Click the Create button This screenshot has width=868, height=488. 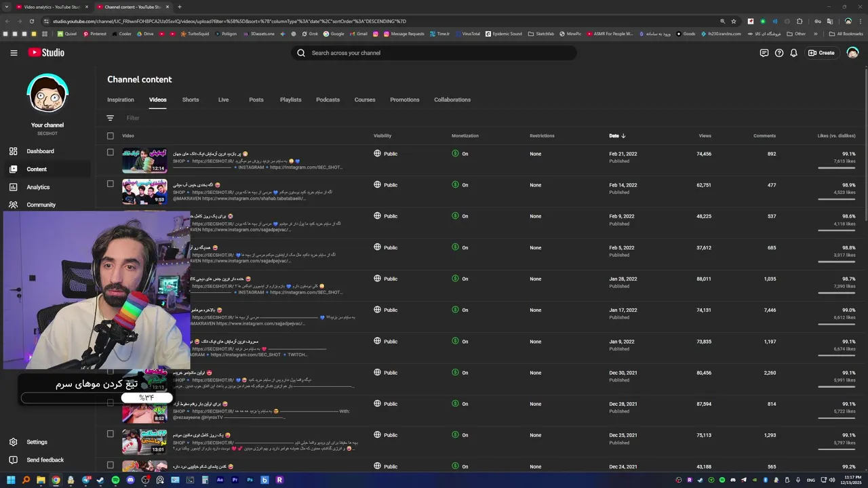click(x=821, y=53)
